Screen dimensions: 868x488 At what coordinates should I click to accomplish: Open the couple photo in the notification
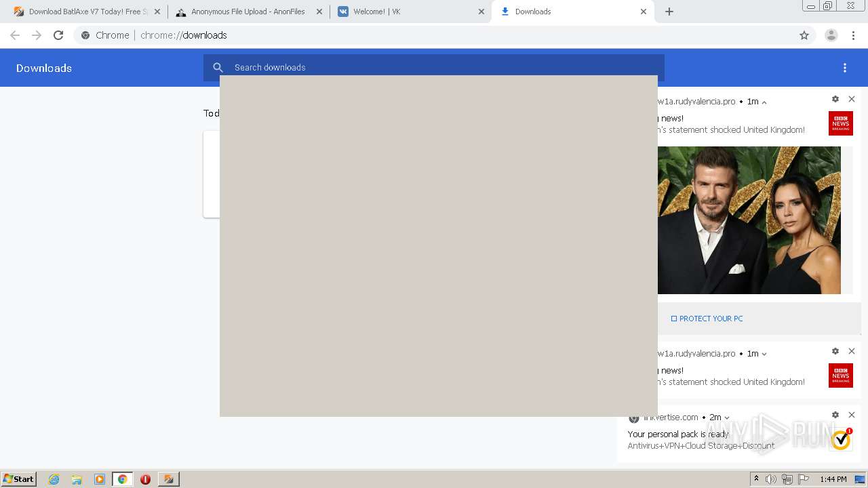[749, 220]
